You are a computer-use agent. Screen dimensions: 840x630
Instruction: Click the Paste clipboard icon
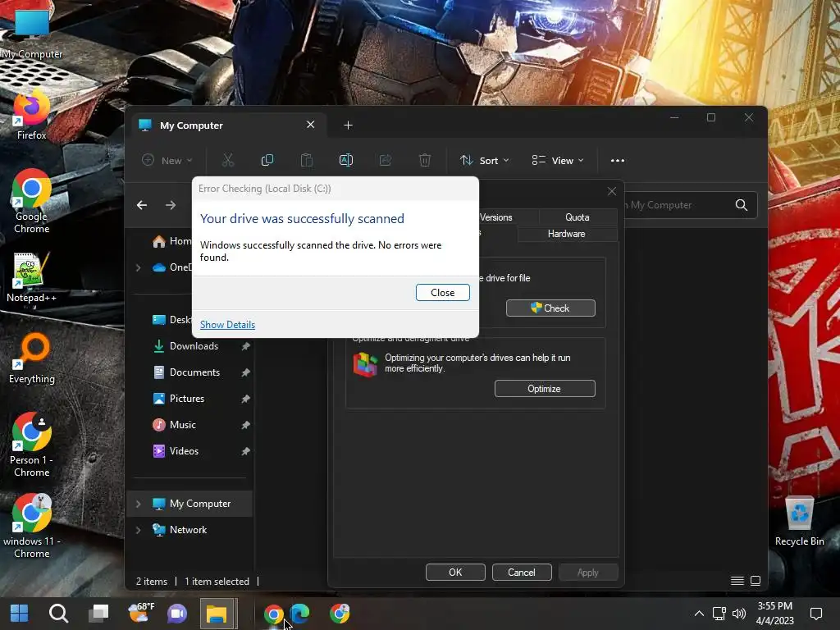click(x=307, y=160)
